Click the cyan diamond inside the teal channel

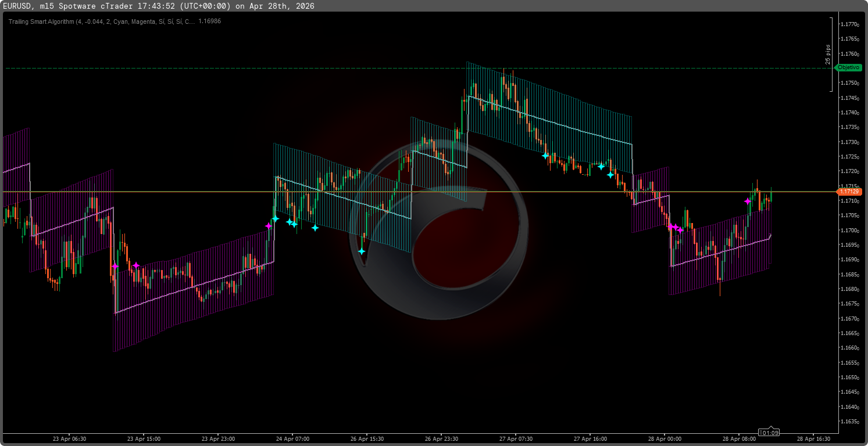(x=545, y=155)
